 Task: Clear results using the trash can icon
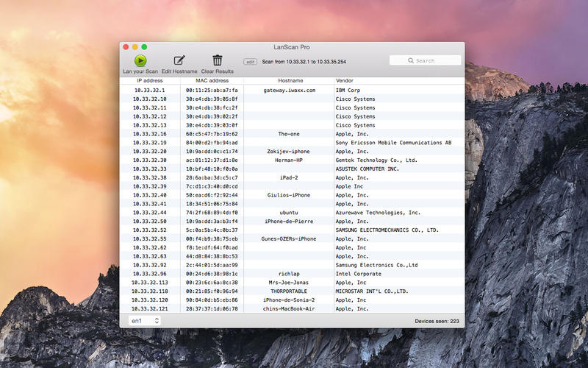(x=217, y=60)
